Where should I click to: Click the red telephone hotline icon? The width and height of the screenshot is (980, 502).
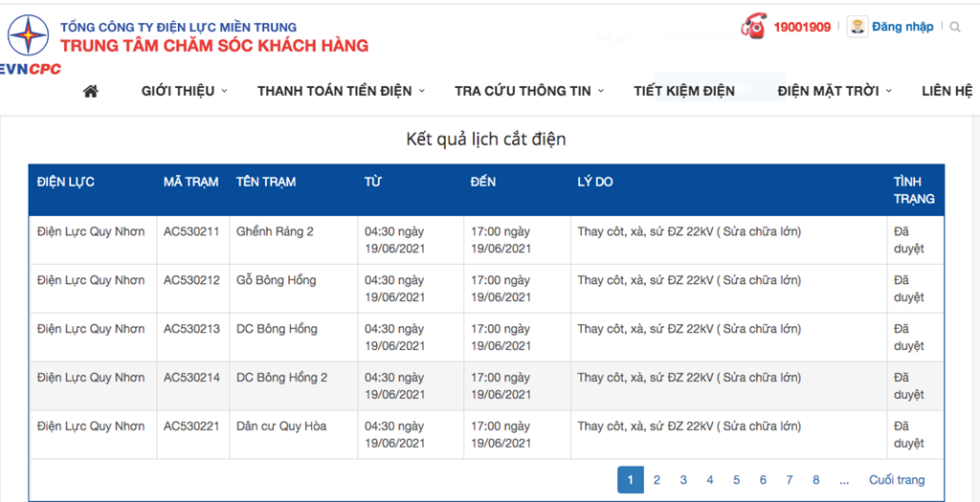coord(753,27)
